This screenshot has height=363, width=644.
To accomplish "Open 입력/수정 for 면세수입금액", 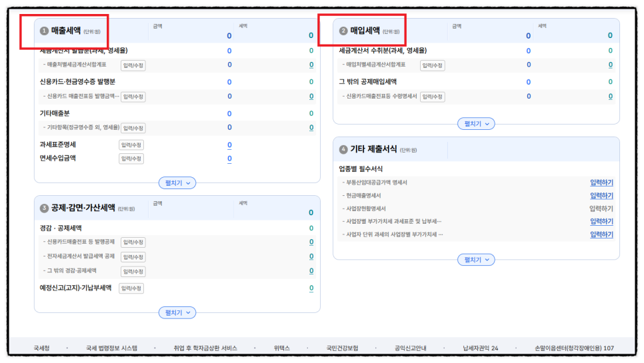I will (131, 159).
